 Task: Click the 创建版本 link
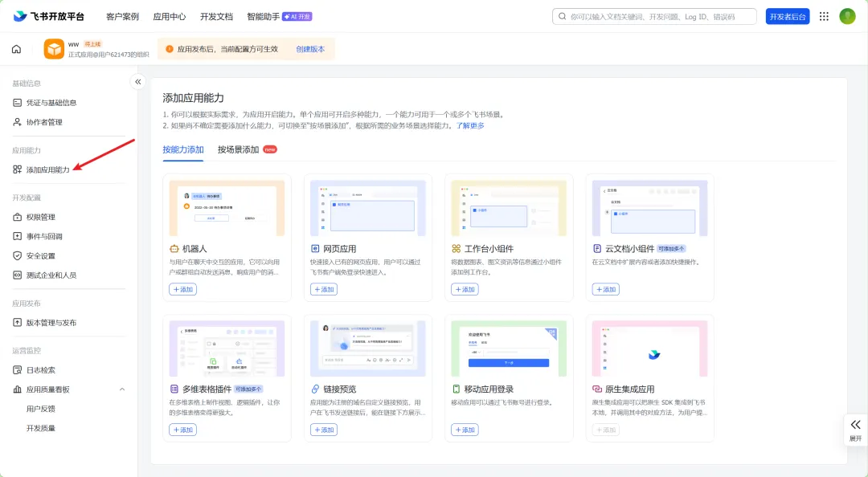310,49
